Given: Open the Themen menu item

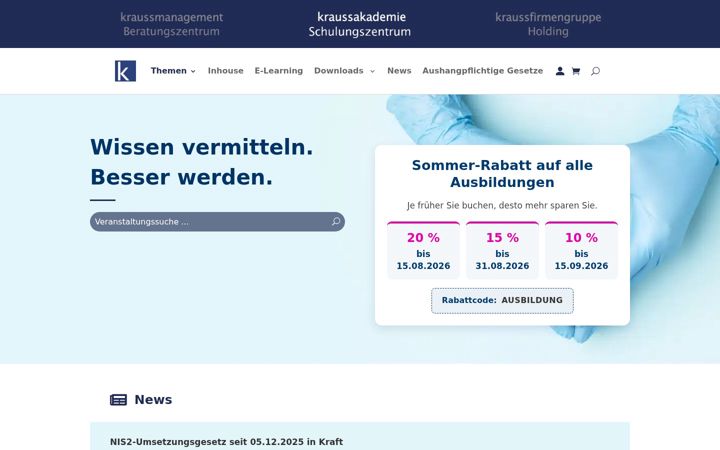Looking at the screenshot, I should click(169, 71).
